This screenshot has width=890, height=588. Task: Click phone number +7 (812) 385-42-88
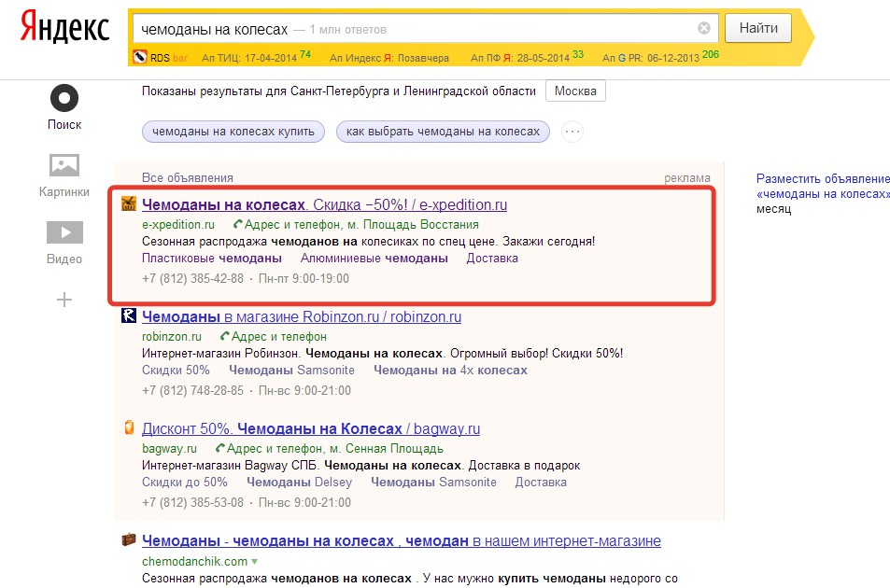[192, 278]
